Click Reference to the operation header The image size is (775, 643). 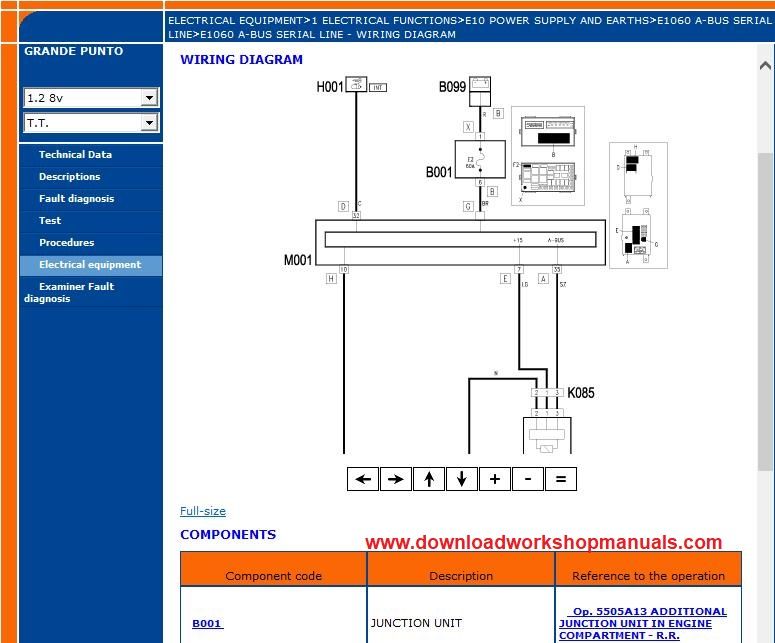648,570
